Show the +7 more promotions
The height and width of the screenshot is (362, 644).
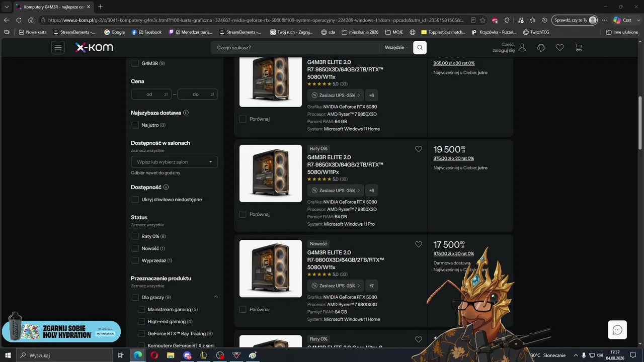coord(371,286)
